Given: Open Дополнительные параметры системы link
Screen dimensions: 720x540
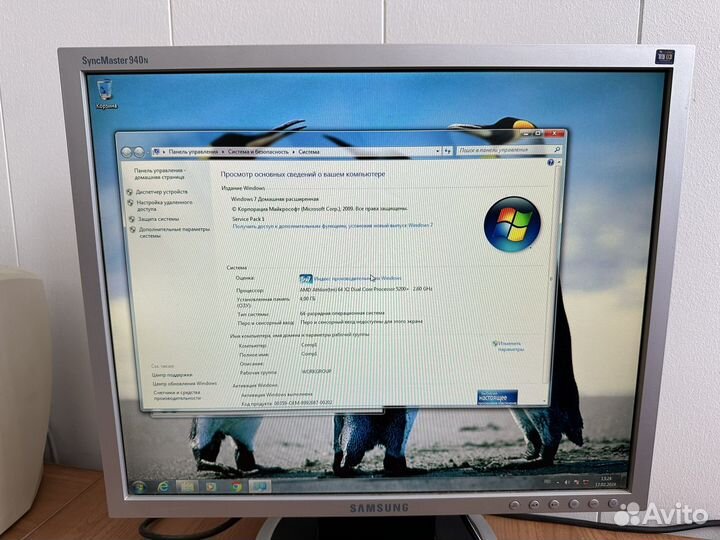Looking at the screenshot, I should 174,232.
